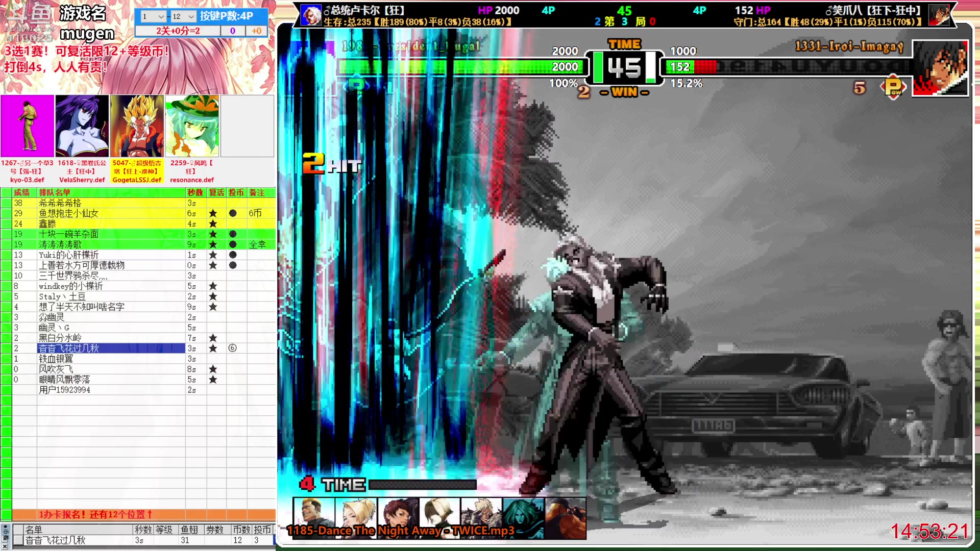The image size is (980, 551).
Task: Click the teal-tinted character face in the bottom roster strip
Action: (x=523, y=518)
